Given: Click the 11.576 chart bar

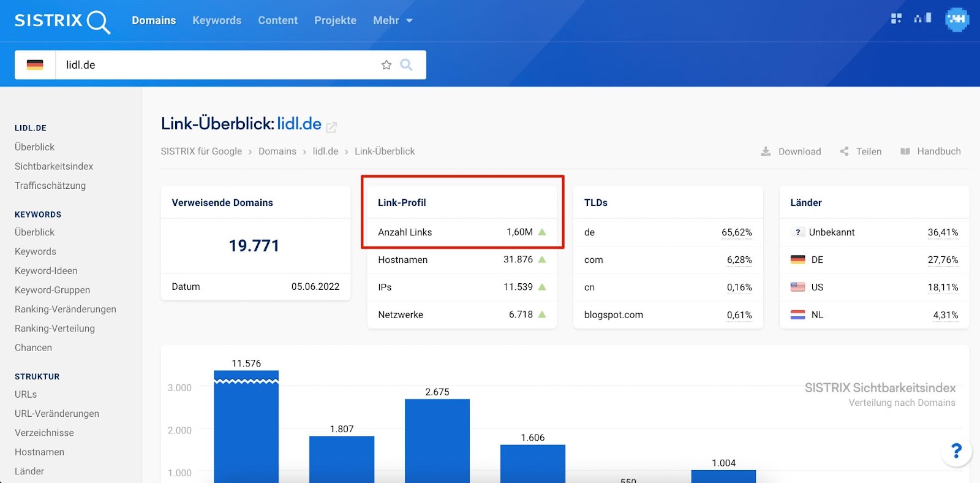Looking at the screenshot, I should point(246,426).
